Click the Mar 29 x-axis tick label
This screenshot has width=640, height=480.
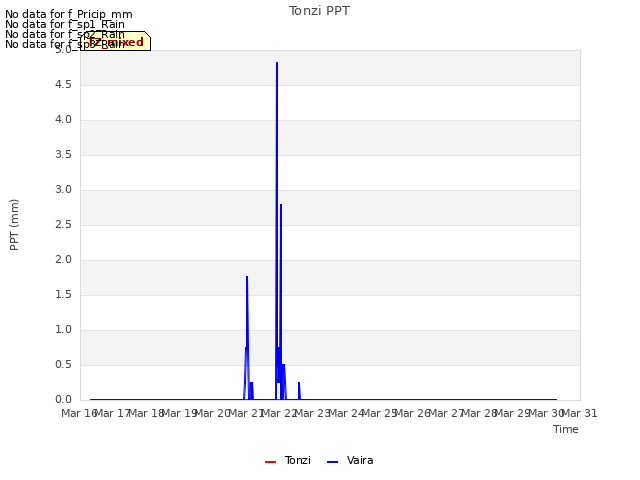tap(513, 413)
